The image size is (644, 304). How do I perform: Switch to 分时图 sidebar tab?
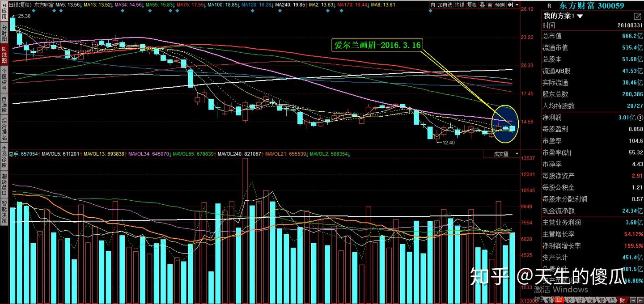click(x=4, y=33)
